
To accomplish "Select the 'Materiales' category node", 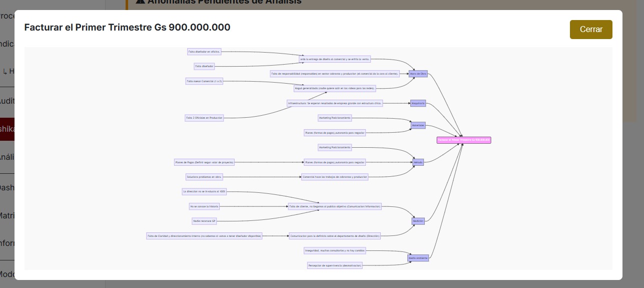I will click(x=418, y=125).
